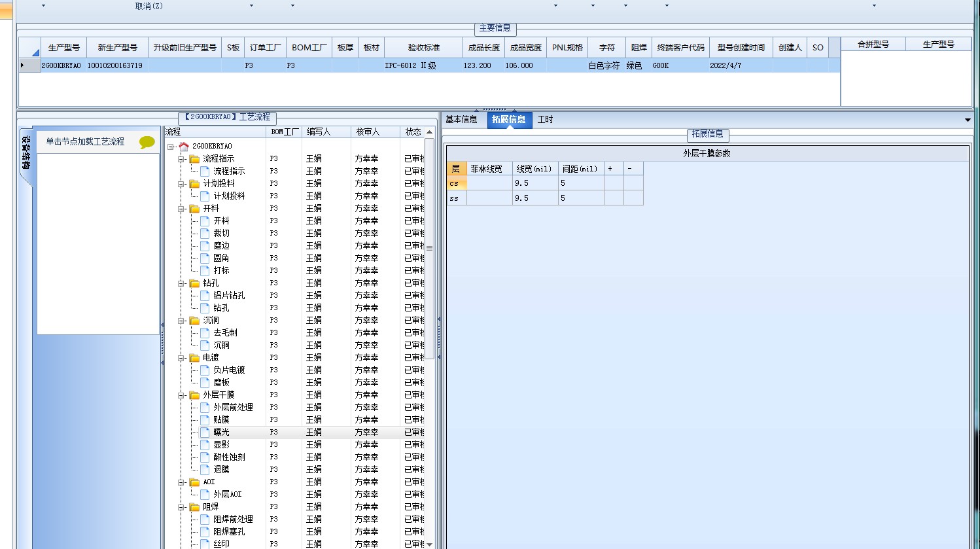Collapse the 计划投料 folder node
This screenshot has height=549, width=980.
coord(181,184)
